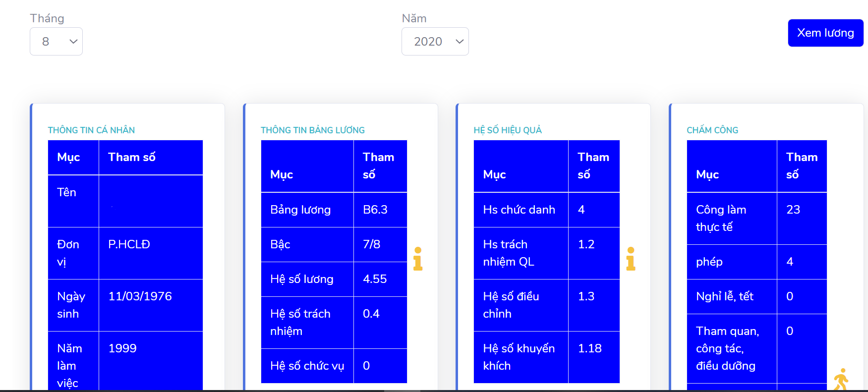Select the THÔNG TIN BẢNG LƯƠNG heading

[x=313, y=130]
